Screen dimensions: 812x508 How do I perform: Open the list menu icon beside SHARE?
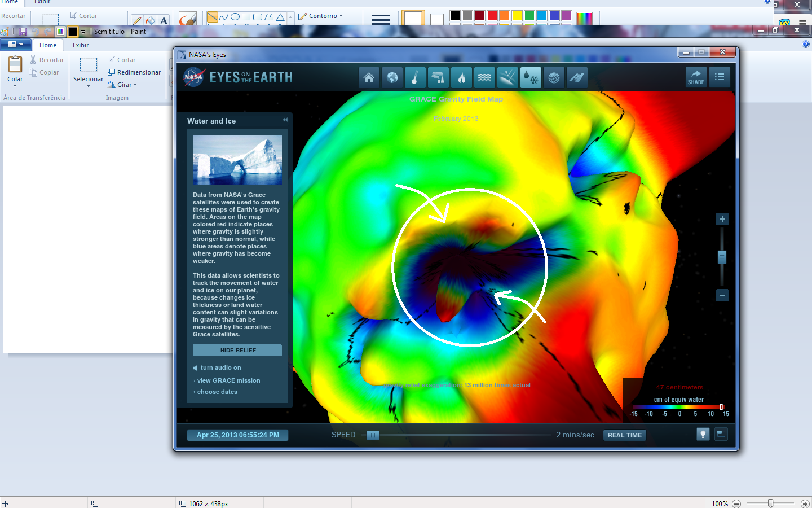tap(720, 77)
